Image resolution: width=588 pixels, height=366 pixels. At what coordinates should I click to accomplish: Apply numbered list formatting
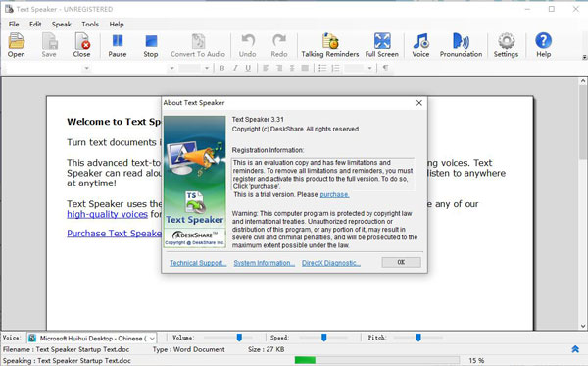tap(335, 68)
